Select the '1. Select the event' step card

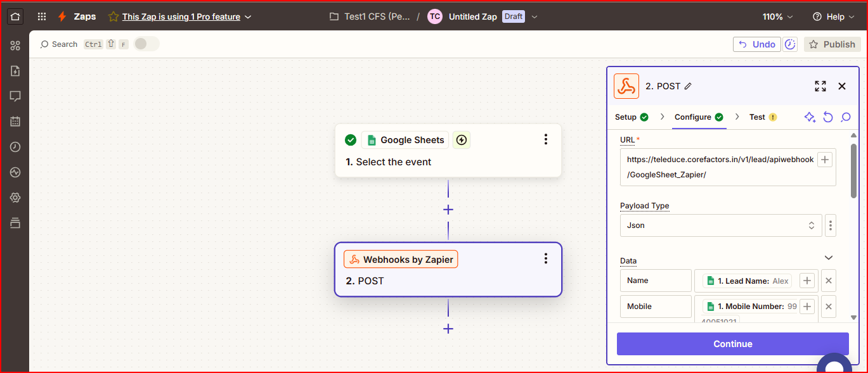(448, 151)
